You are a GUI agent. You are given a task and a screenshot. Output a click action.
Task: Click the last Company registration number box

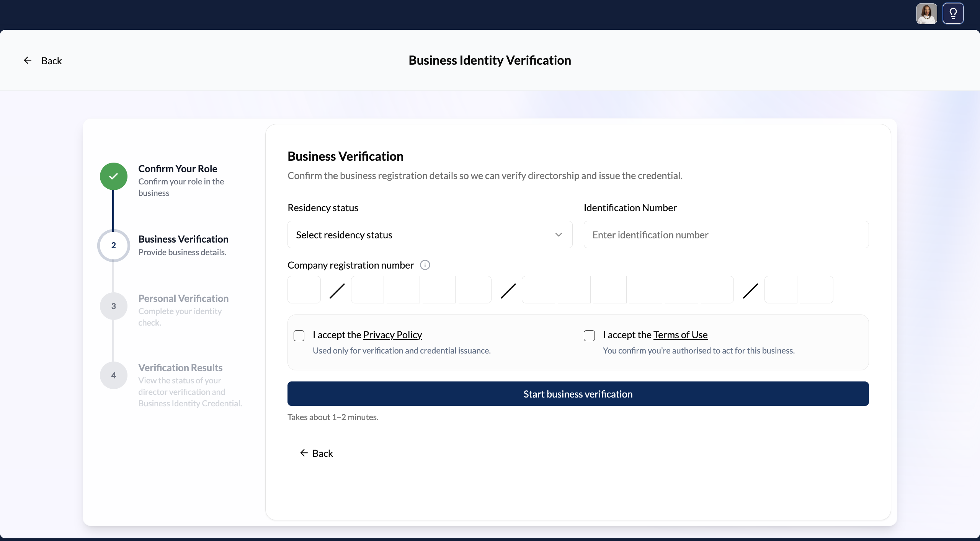pos(816,290)
